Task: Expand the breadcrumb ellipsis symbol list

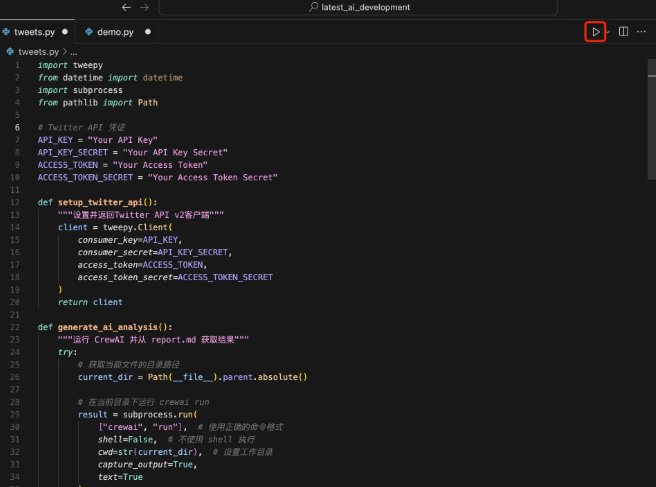Action: (73, 51)
